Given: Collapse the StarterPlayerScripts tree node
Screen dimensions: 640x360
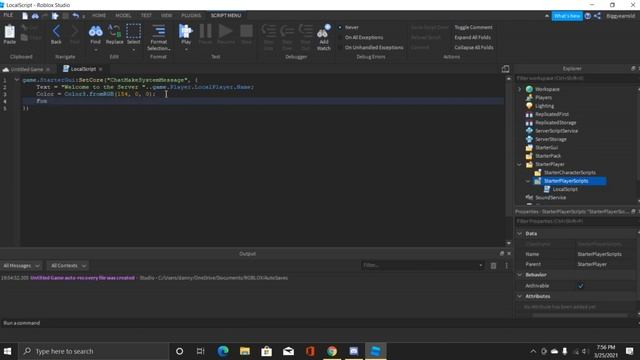Looking at the screenshot, I should coord(528,181).
